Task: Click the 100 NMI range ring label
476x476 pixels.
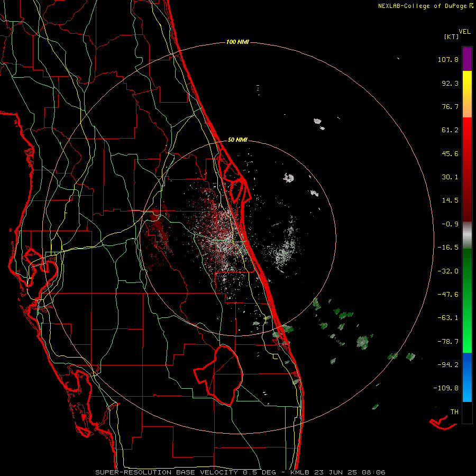Action: 237,42
